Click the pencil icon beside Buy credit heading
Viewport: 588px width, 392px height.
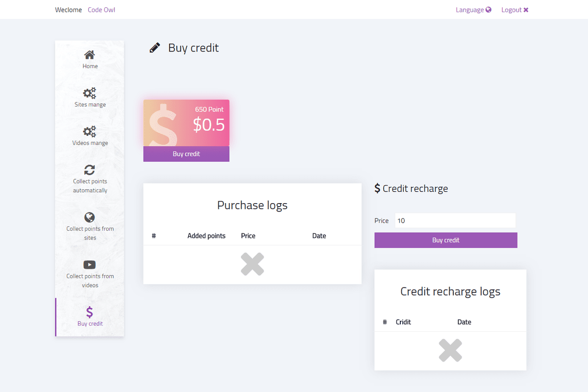click(x=155, y=47)
